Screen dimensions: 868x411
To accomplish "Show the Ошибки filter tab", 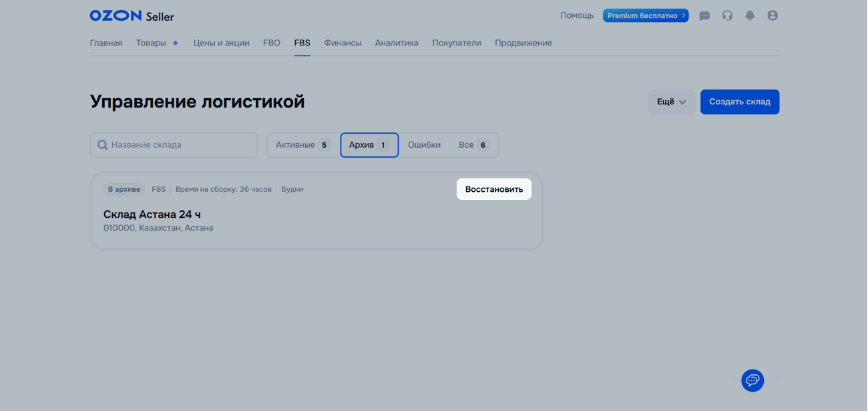I will [424, 145].
